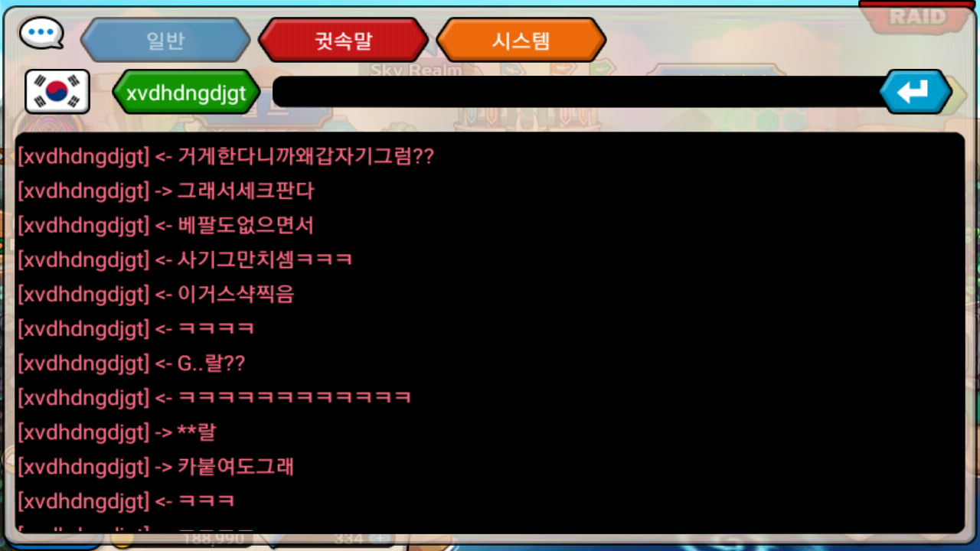Viewport: 980px width, 551px height.
Task: Switch to the 일반 chat tab
Action: 165,41
